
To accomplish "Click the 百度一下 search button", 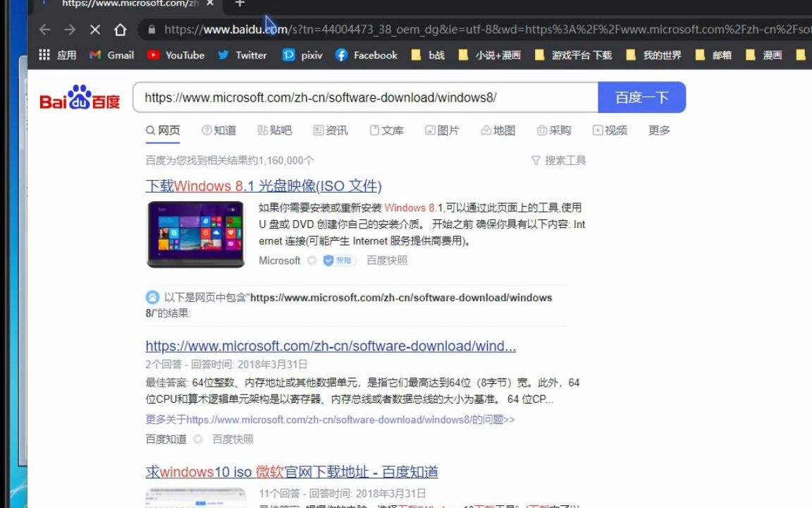I will [641, 97].
